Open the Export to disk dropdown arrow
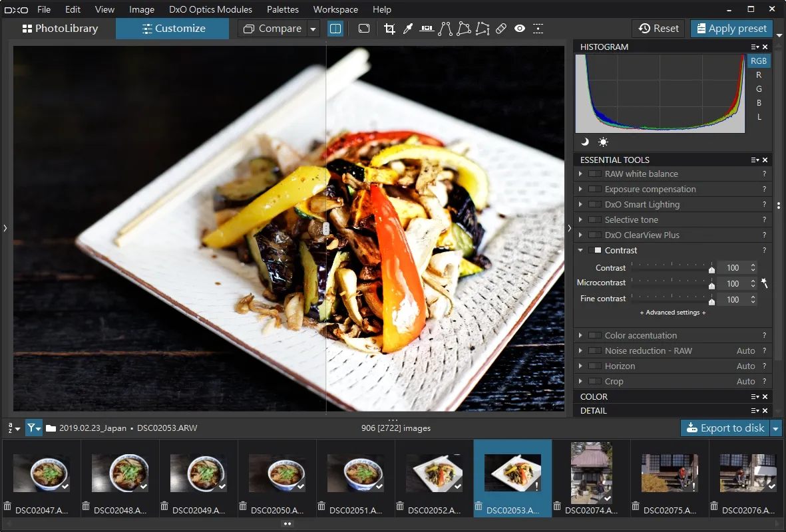The height and width of the screenshot is (532, 786). tap(776, 429)
